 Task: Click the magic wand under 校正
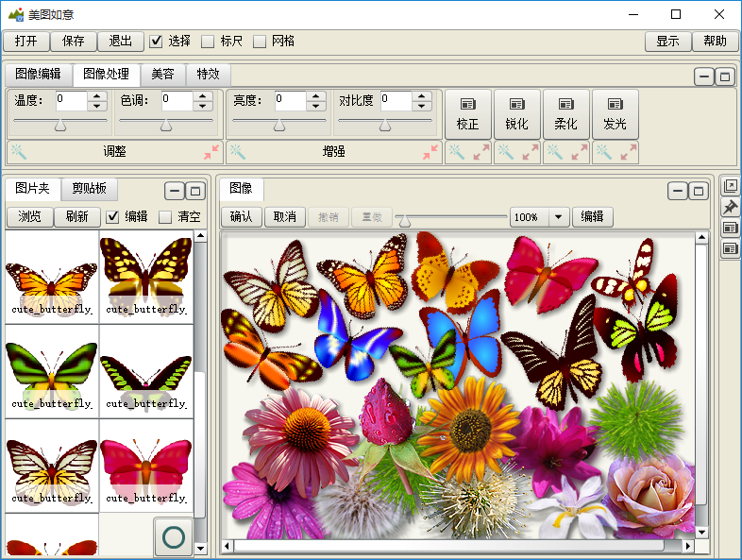[457, 152]
